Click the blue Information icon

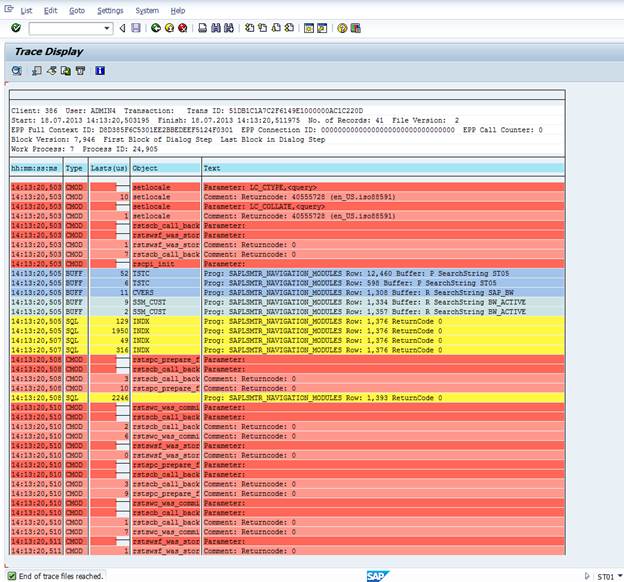(100, 71)
